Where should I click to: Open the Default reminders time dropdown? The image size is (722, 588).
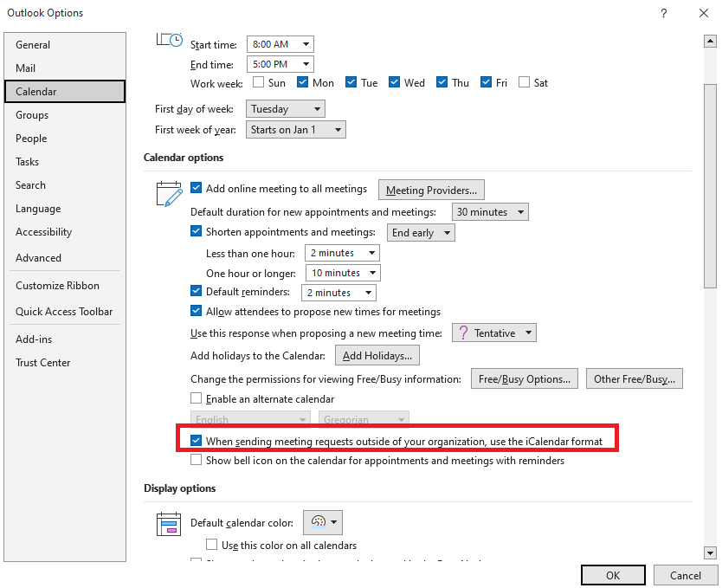pyautogui.click(x=338, y=293)
